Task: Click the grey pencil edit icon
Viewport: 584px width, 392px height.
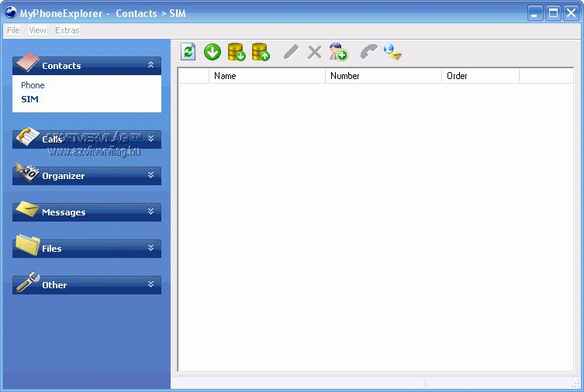Action: (291, 52)
